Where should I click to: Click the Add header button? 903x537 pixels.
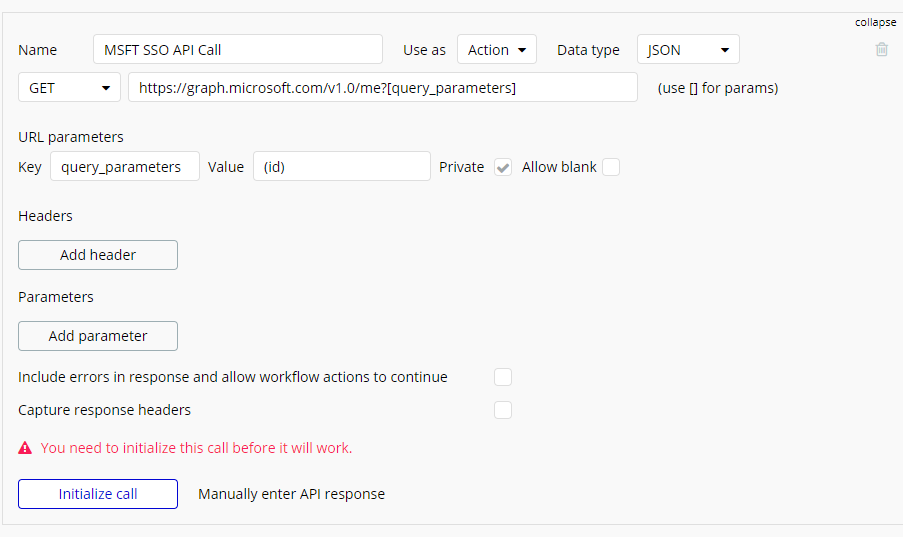pos(98,255)
